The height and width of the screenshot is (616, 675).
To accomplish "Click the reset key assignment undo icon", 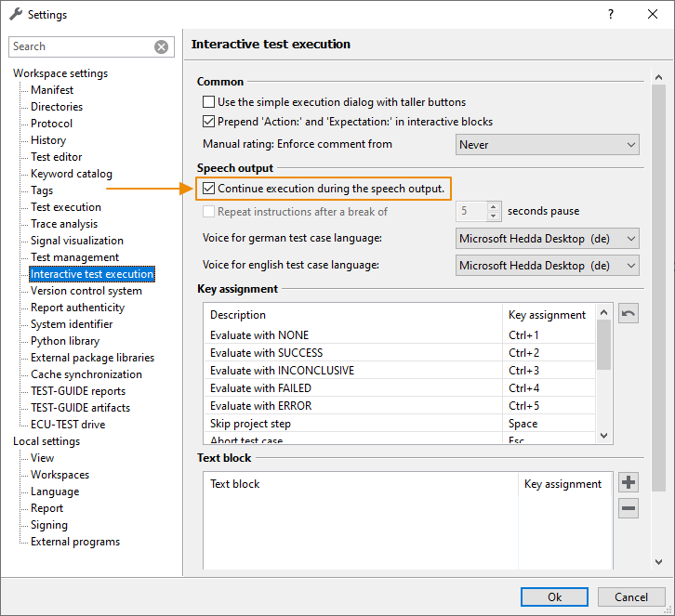I will [629, 315].
